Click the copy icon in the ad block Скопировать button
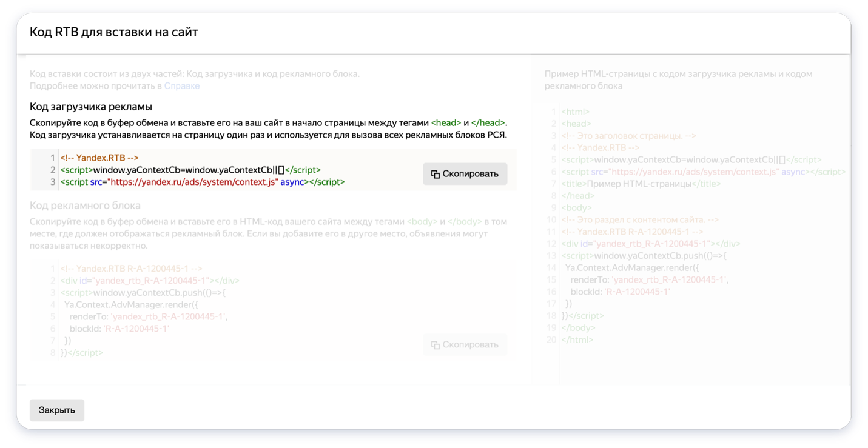 tap(435, 345)
